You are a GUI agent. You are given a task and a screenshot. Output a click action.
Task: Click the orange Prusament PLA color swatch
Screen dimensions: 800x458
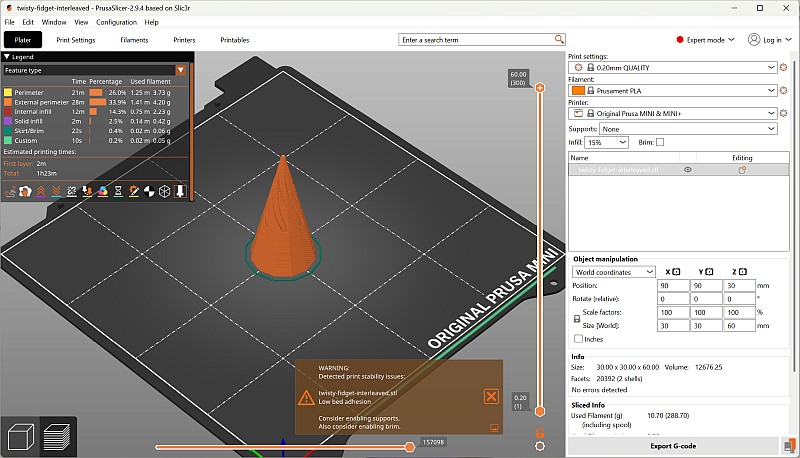575,90
